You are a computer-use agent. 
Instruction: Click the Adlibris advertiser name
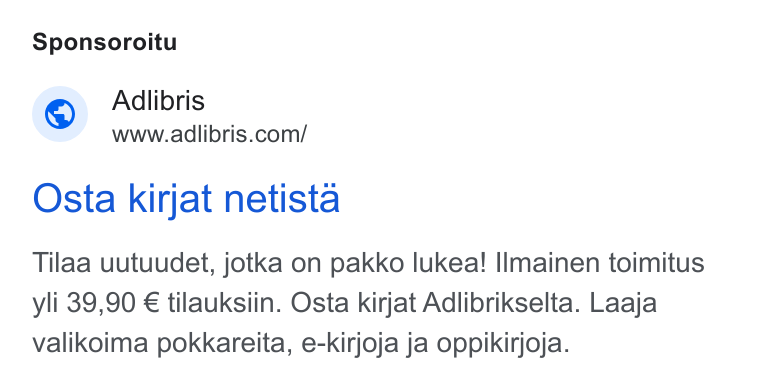click(158, 100)
